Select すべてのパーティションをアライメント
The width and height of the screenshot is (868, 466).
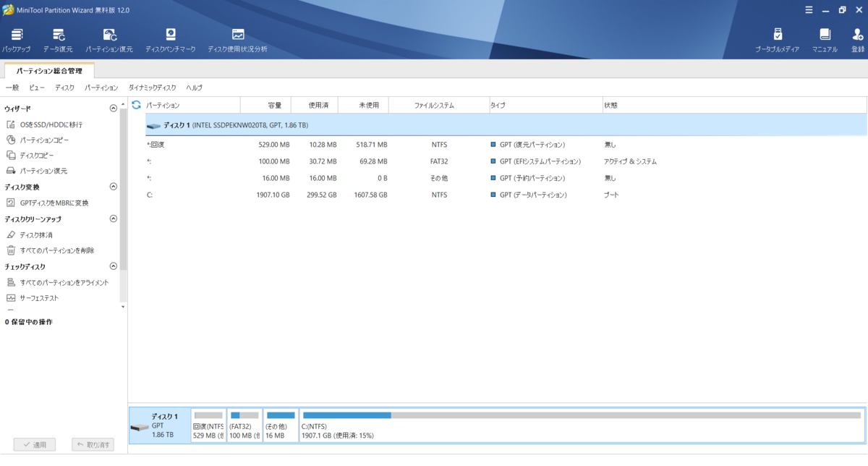click(x=57, y=282)
